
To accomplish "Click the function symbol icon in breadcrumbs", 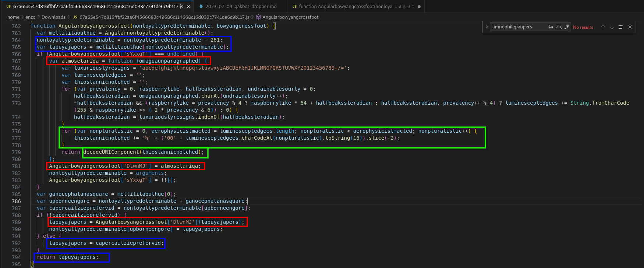I will click(x=258, y=17).
